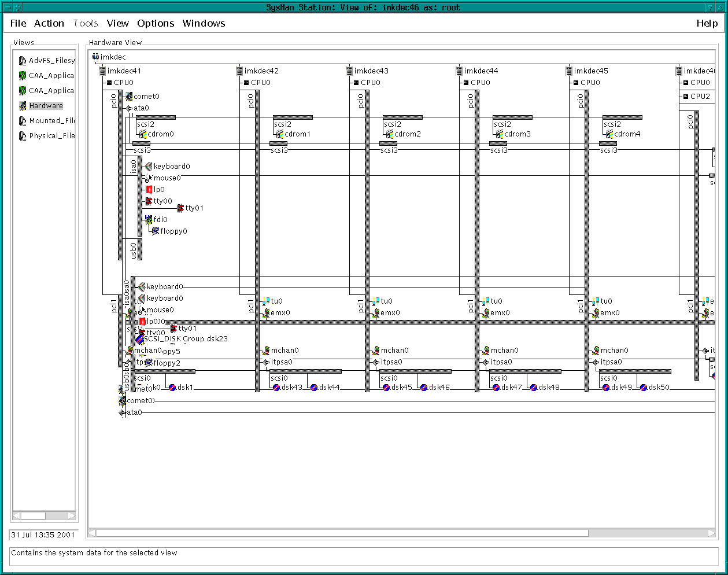Click the Help menu button
This screenshot has height=575, width=728.
coord(707,24)
